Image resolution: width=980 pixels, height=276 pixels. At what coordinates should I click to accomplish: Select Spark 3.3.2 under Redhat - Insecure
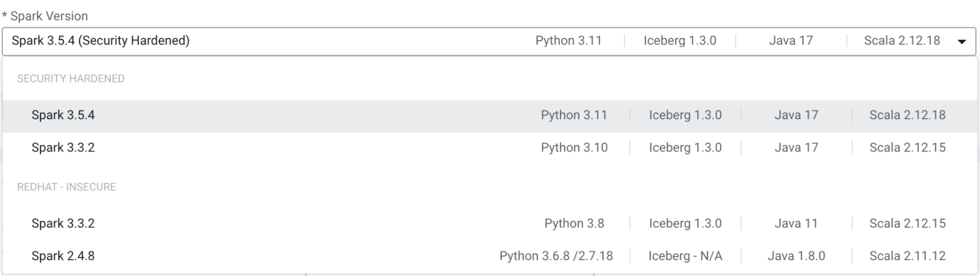pyautogui.click(x=63, y=224)
